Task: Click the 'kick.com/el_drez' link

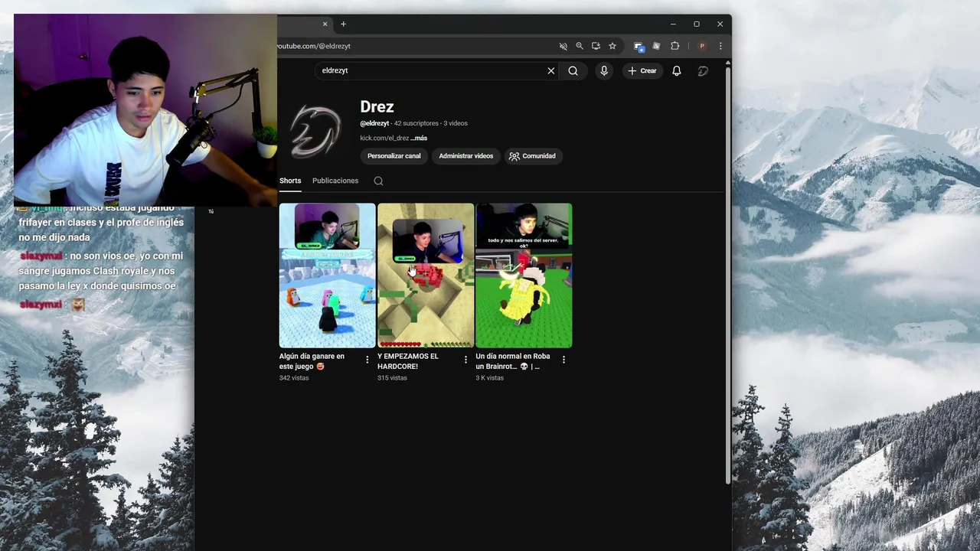Action: [384, 138]
